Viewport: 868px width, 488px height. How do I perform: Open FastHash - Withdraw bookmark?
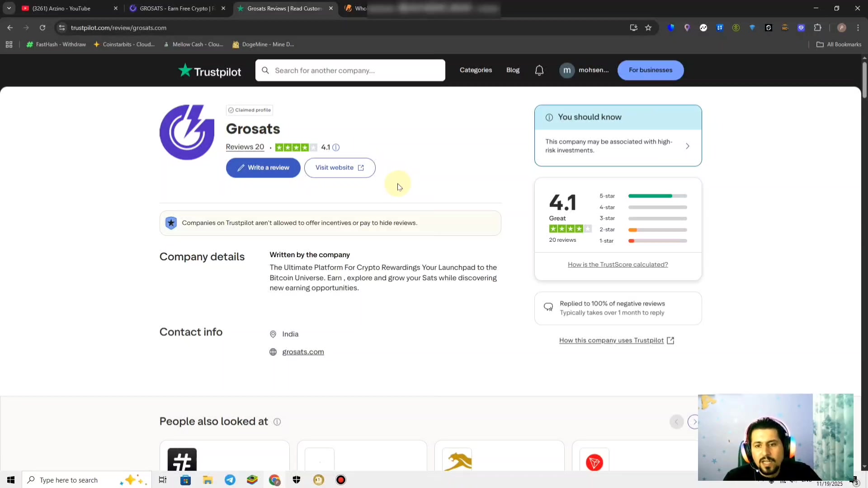pos(57,44)
